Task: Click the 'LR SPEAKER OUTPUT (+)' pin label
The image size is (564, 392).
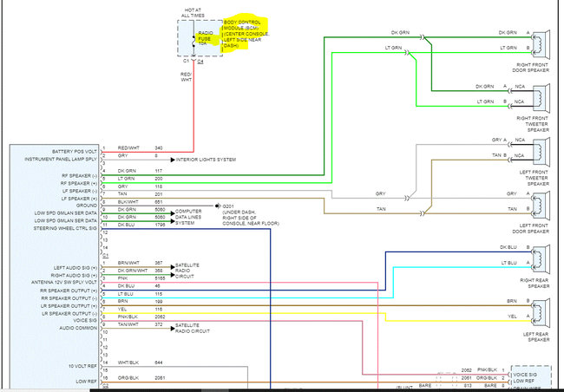Action: pyautogui.click(x=69, y=306)
